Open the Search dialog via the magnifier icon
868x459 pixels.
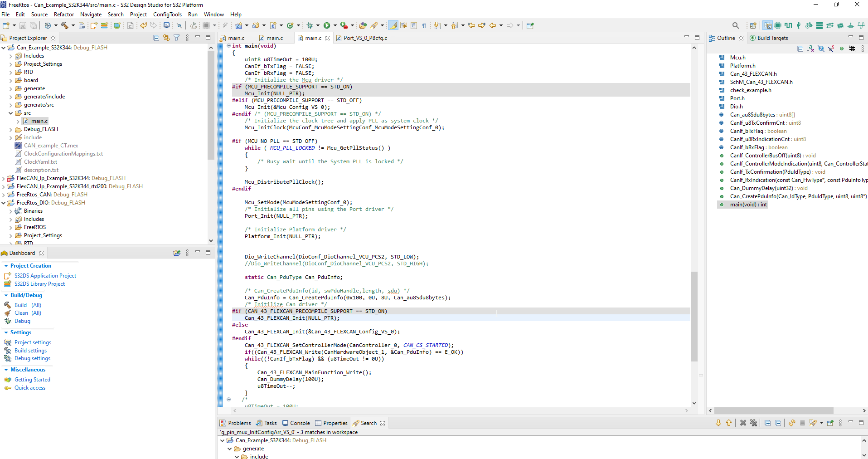point(735,25)
